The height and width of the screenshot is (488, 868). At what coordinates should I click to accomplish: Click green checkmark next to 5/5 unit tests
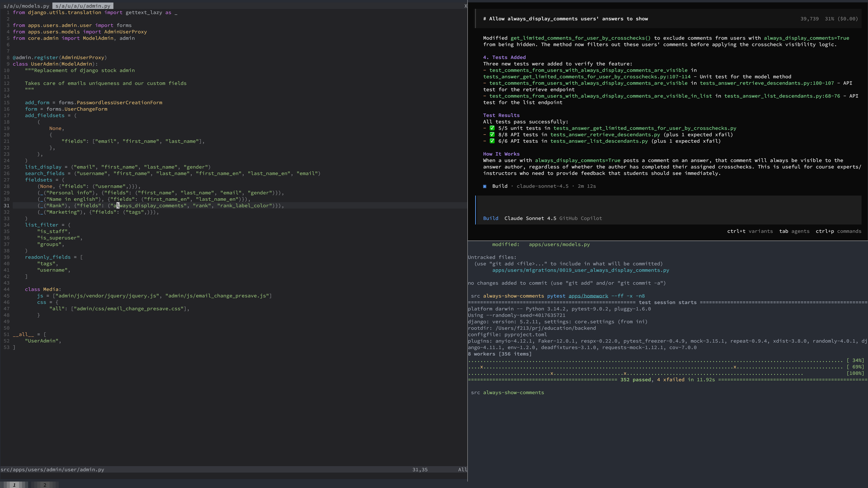[492, 128]
